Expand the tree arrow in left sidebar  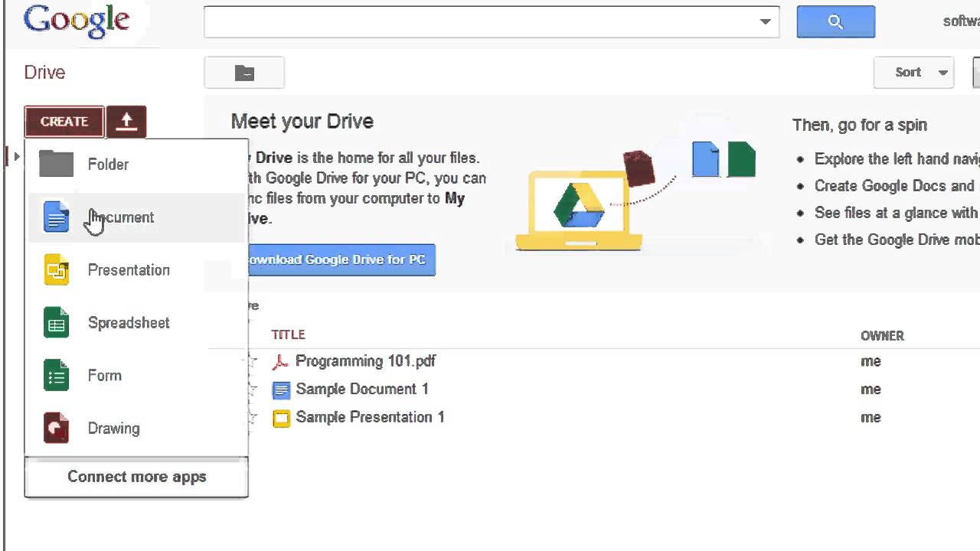point(16,157)
